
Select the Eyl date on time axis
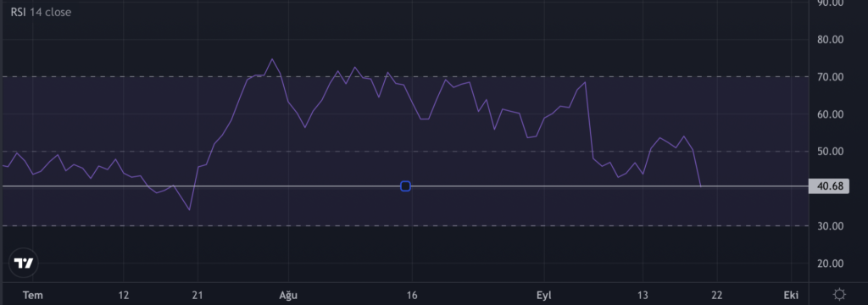tap(544, 295)
